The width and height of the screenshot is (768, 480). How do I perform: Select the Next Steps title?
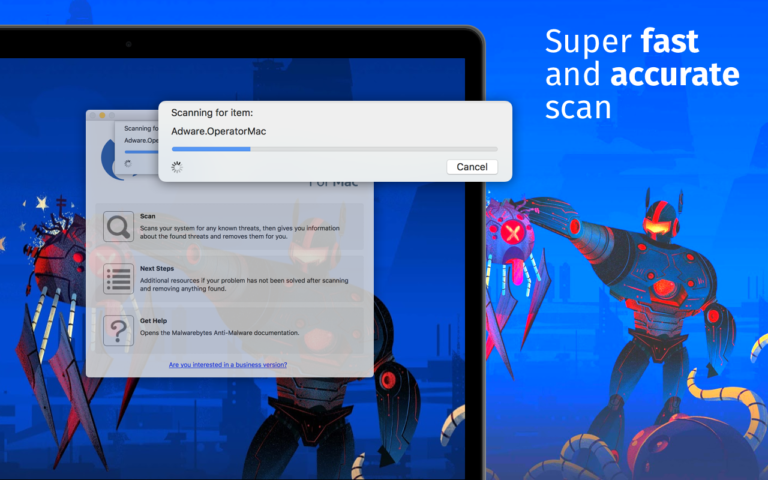[x=157, y=268]
